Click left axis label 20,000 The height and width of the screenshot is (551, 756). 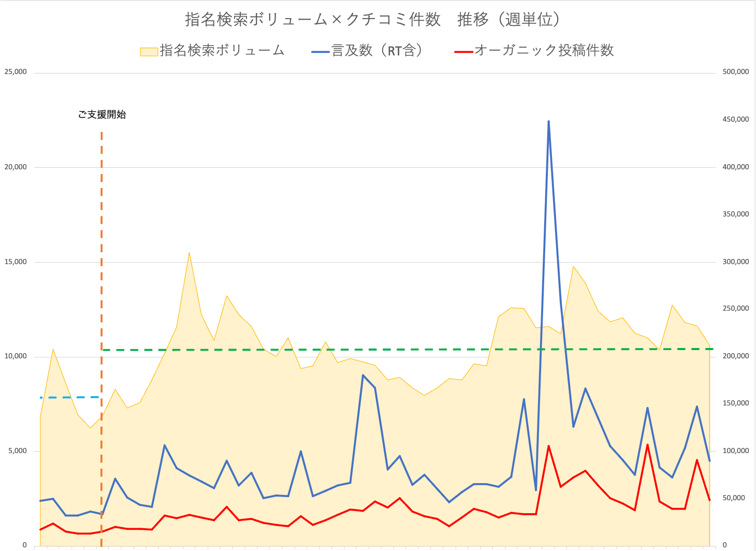point(16,167)
